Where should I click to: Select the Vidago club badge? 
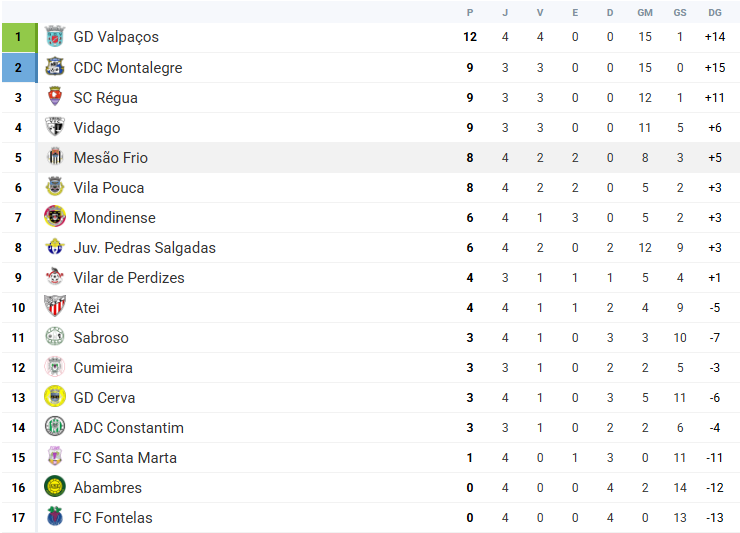55,127
